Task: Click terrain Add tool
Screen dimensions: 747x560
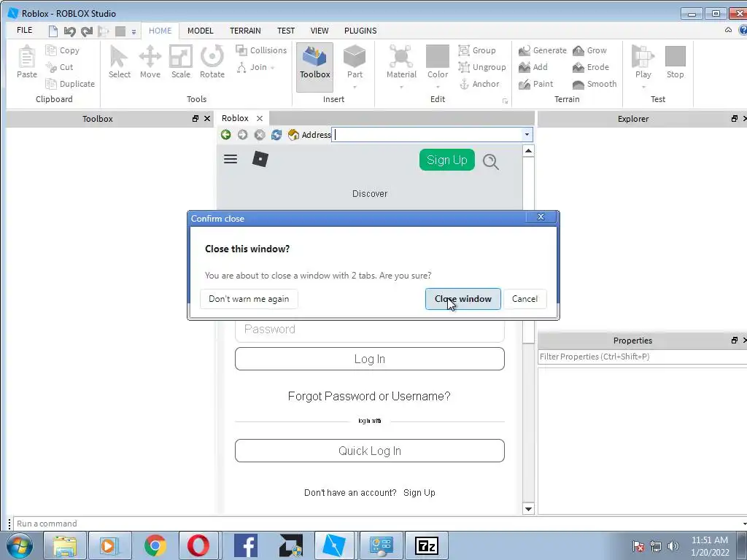Action: tap(533, 67)
